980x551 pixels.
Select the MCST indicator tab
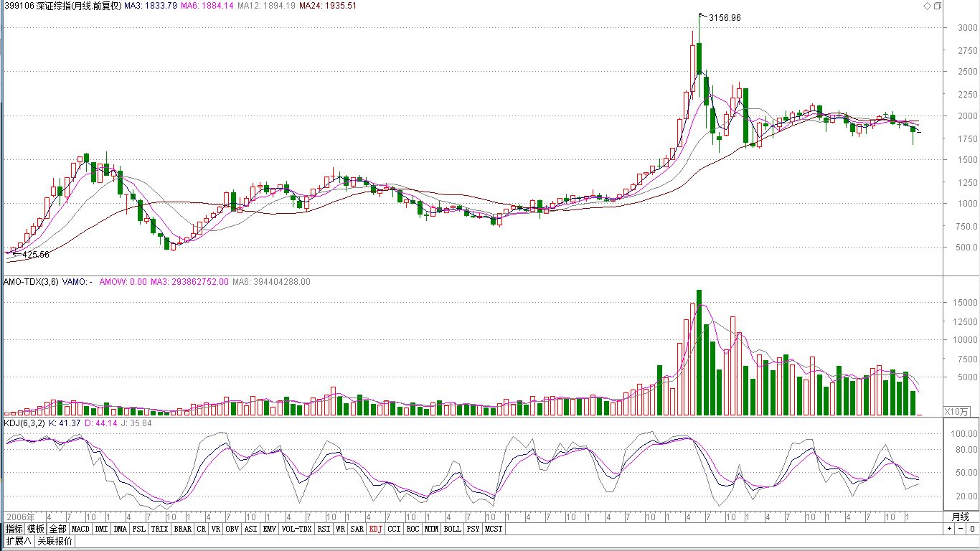click(x=494, y=529)
